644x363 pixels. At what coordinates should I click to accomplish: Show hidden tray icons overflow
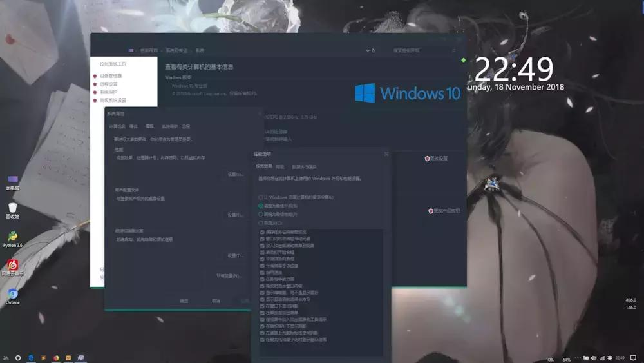click(x=578, y=358)
